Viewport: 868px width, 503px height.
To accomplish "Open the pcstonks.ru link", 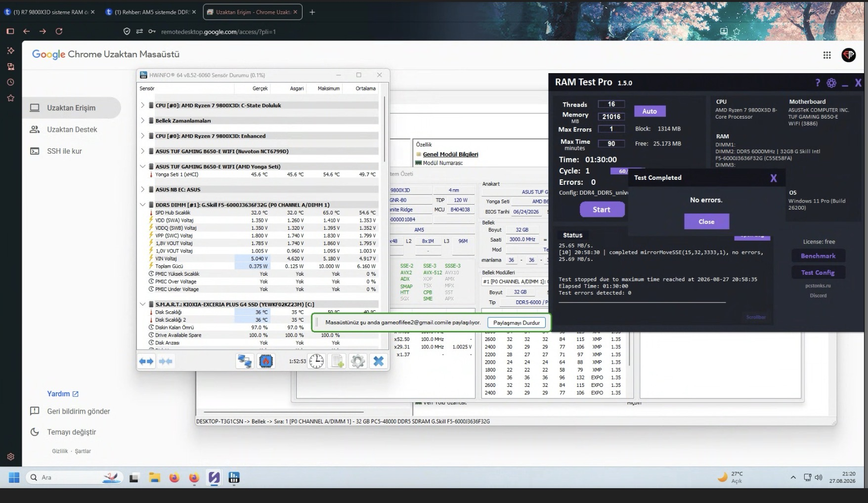I will pyautogui.click(x=818, y=286).
